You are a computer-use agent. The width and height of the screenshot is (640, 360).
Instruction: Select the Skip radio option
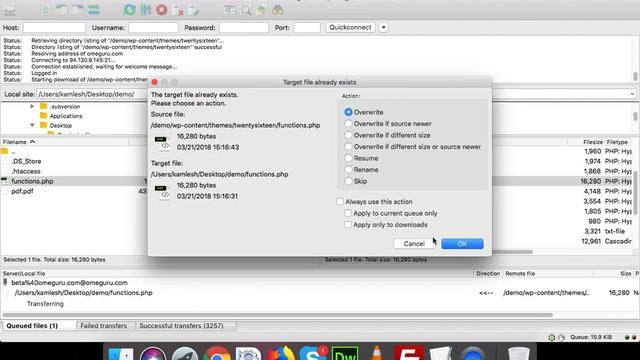[x=348, y=181]
